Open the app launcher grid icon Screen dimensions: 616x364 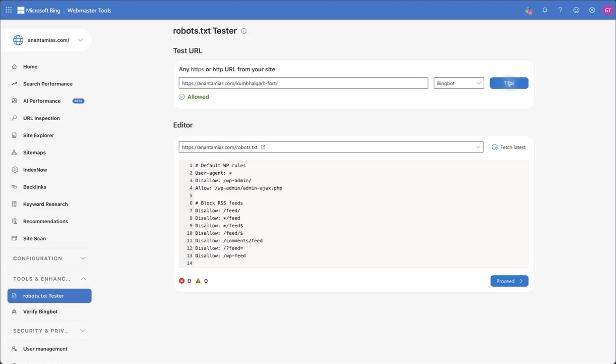9,10
